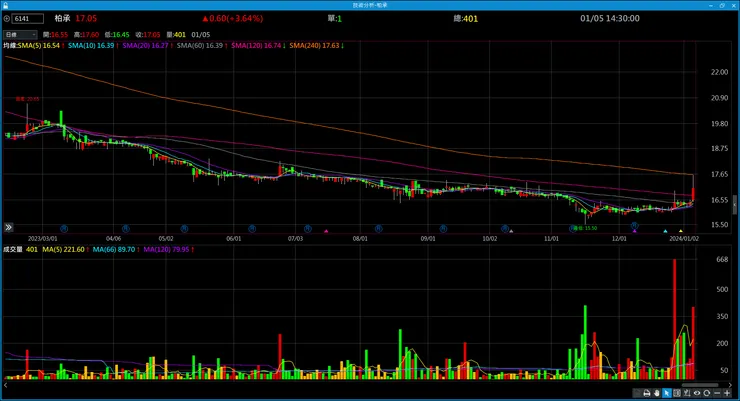This screenshot has height=401, width=740.
Task: Click the stock name 柏承
Action: tap(62, 18)
